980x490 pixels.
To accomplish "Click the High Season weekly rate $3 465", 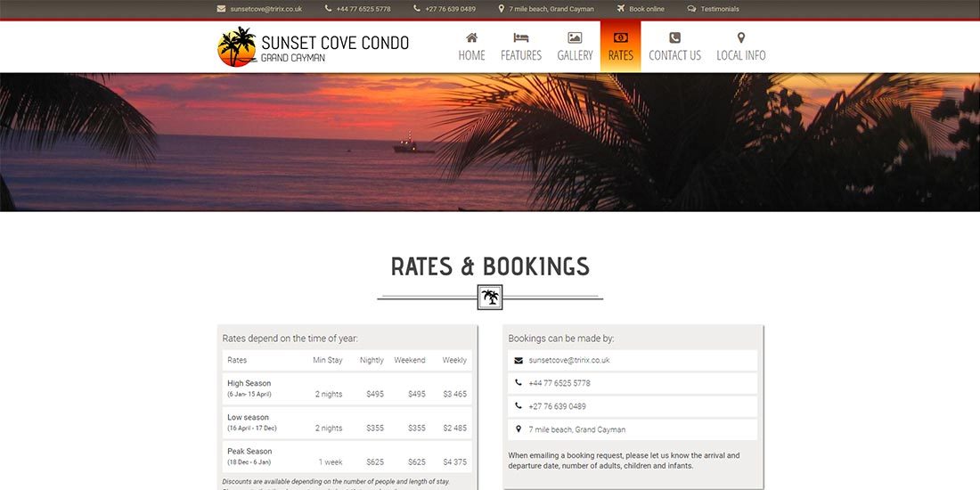I will pos(455,395).
